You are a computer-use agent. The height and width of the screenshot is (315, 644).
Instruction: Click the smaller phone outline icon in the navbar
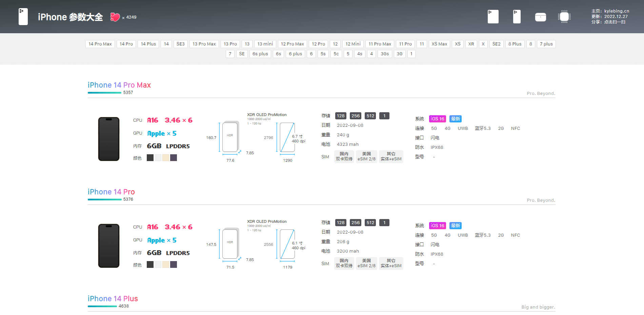click(x=516, y=16)
